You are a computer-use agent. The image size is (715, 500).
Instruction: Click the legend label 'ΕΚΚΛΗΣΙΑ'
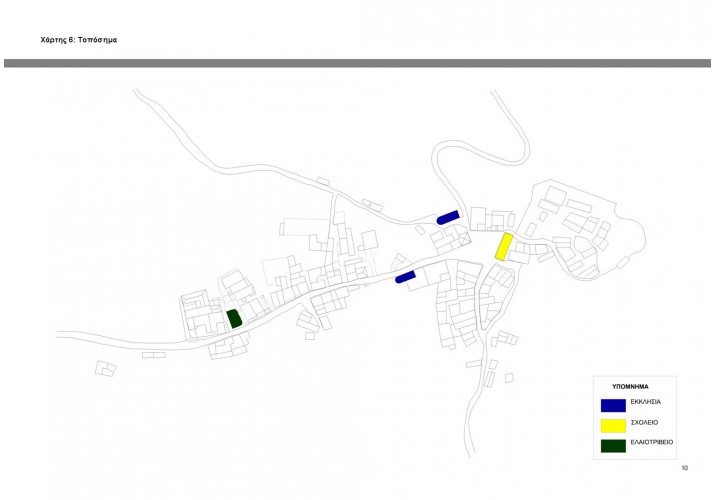click(646, 402)
